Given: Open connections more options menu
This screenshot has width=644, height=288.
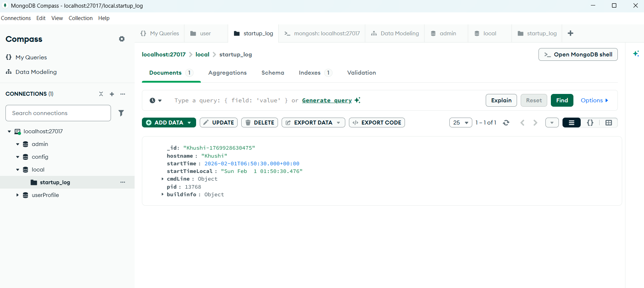Looking at the screenshot, I should click(123, 94).
